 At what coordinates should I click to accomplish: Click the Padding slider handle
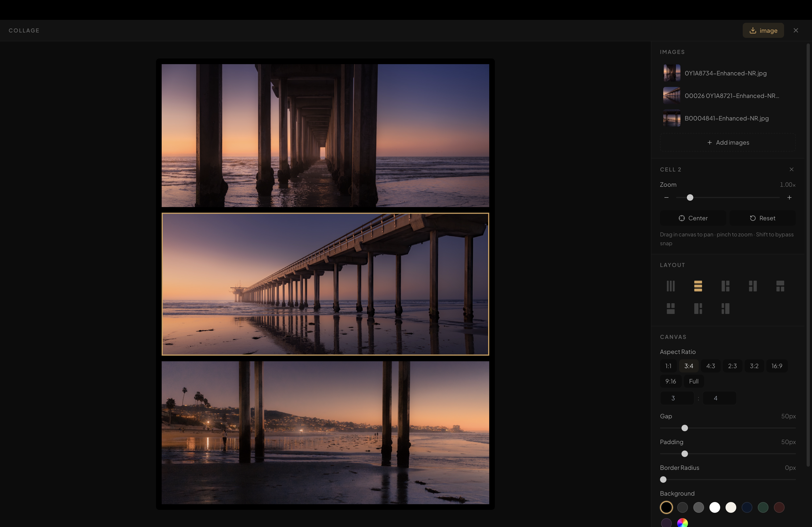coord(684,454)
